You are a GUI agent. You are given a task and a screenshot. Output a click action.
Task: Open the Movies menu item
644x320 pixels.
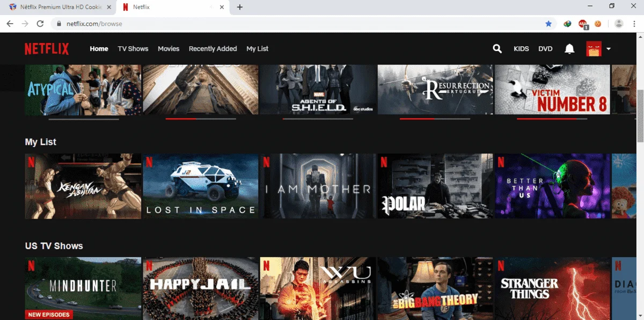[x=169, y=49]
